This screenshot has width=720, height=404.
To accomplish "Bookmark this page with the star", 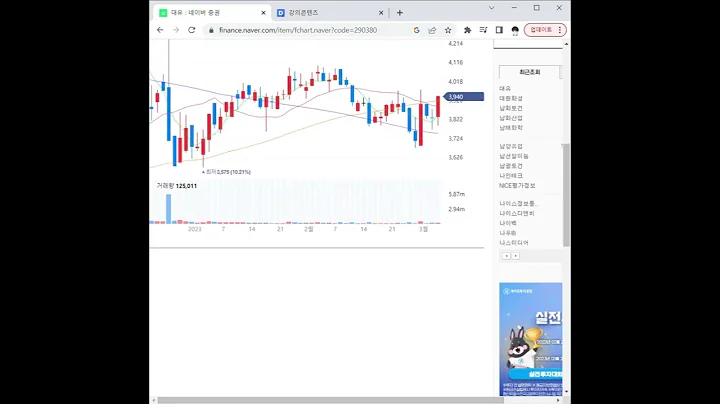I will coord(448,30).
